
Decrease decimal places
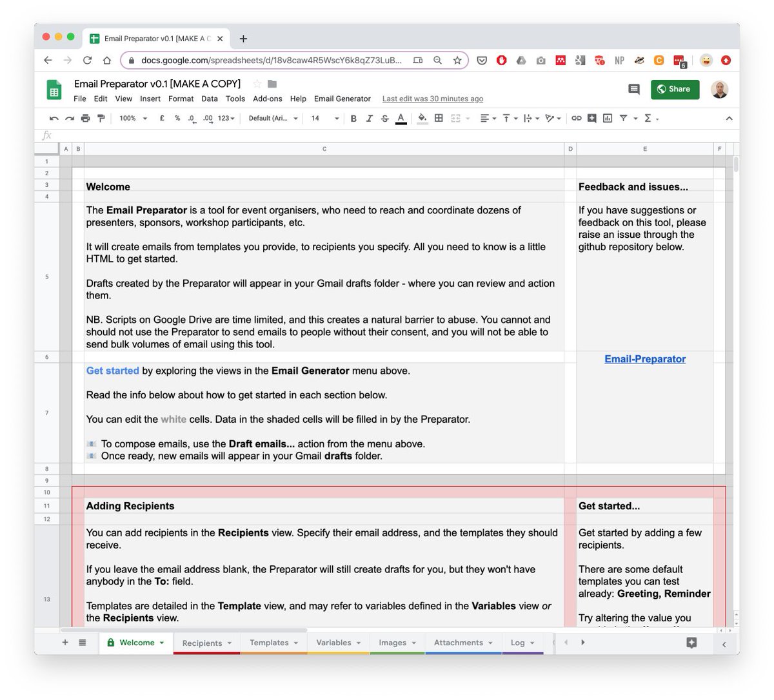[192, 119]
